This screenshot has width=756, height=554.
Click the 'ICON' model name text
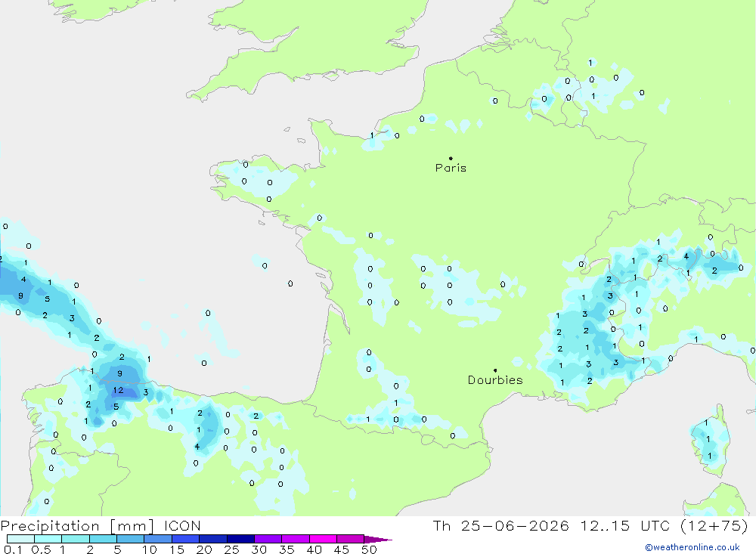click(182, 526)
